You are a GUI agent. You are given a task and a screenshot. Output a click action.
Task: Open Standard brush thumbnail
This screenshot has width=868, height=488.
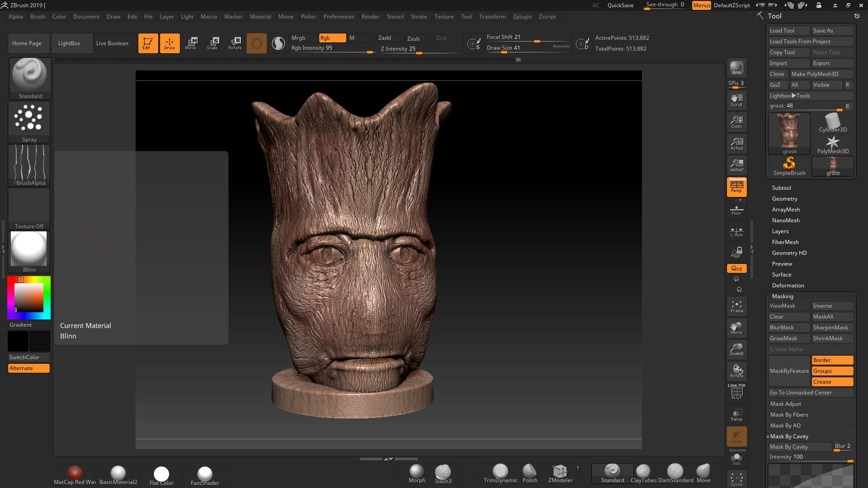[x=29, y=78]
